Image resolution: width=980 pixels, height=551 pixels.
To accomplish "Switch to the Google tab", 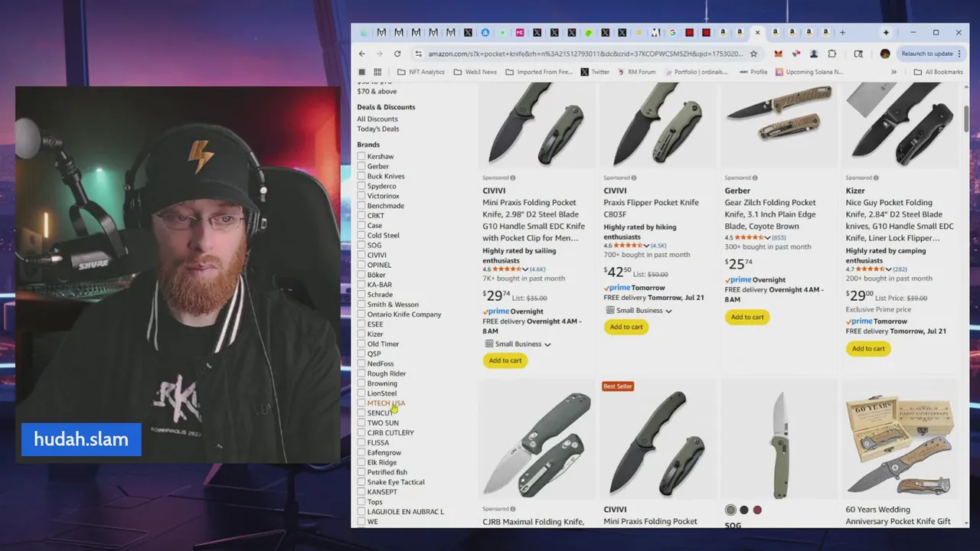I will [x=672, y=33].
